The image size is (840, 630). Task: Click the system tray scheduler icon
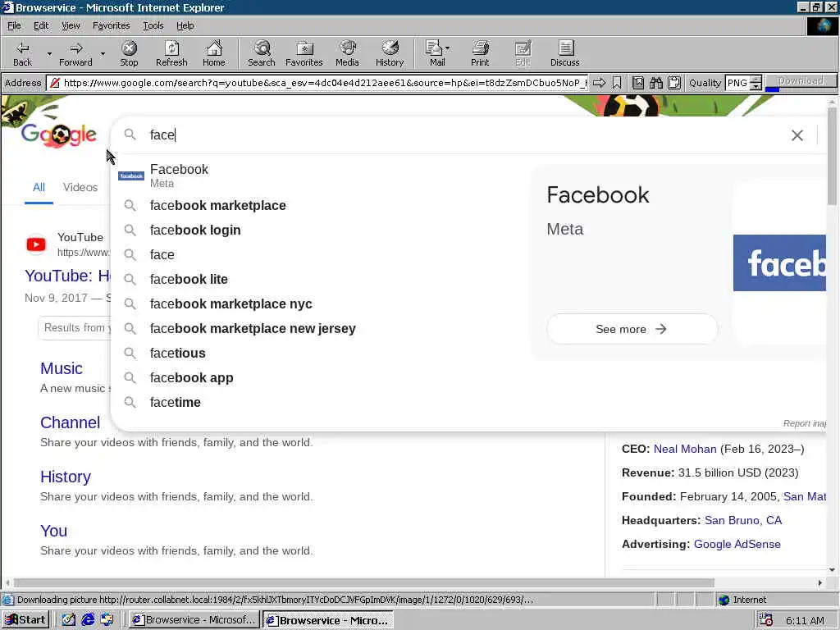click(x=765, y=620)
